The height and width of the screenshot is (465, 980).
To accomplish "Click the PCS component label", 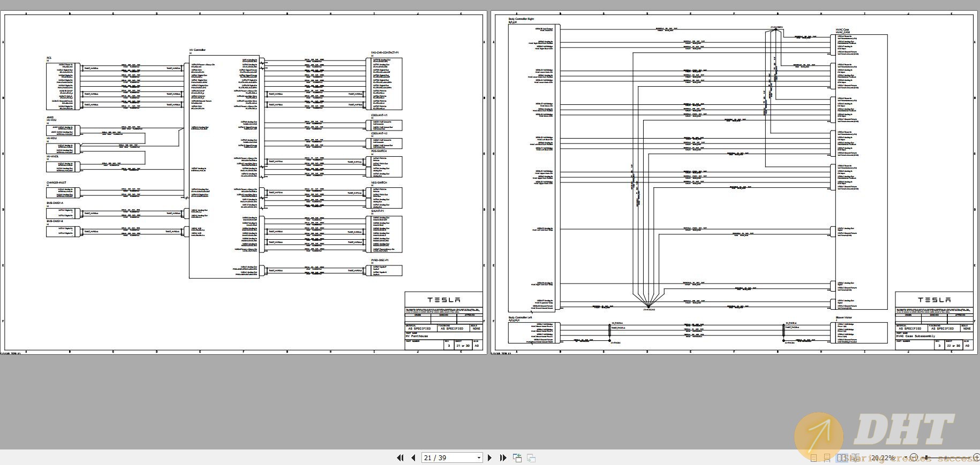I will 49,58.
